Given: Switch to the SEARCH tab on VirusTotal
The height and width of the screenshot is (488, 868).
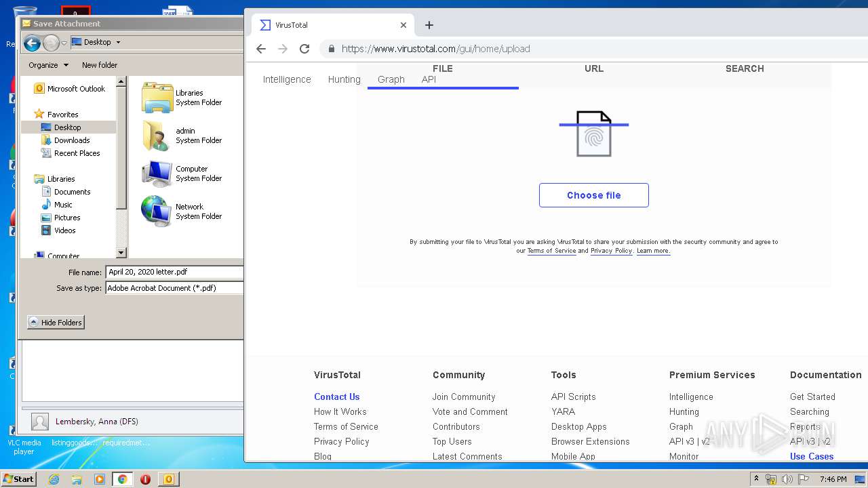Looking at the screenshot, I should pos(745,68).
